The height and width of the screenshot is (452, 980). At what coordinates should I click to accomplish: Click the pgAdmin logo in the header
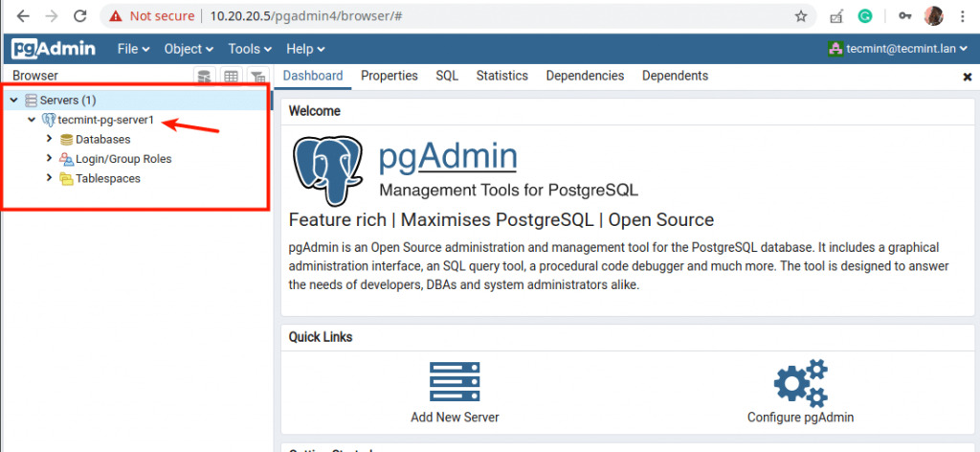[x=54, y=49]
